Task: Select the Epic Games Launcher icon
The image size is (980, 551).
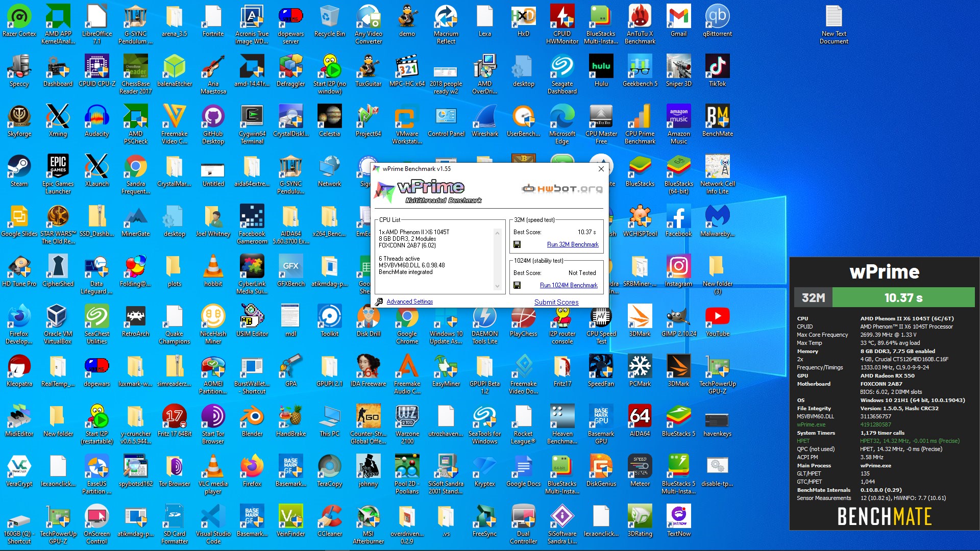Action: pyautogui.click(x=58, y=174)
